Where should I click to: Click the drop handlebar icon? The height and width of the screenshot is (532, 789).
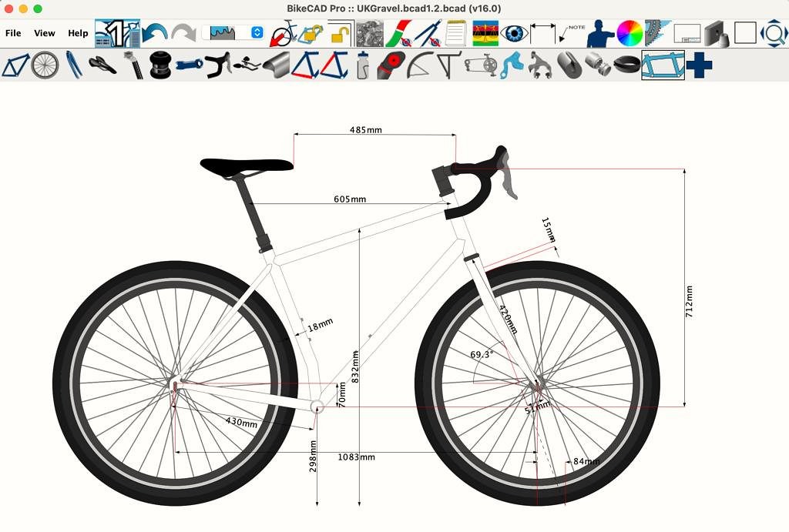click(217, 65)
